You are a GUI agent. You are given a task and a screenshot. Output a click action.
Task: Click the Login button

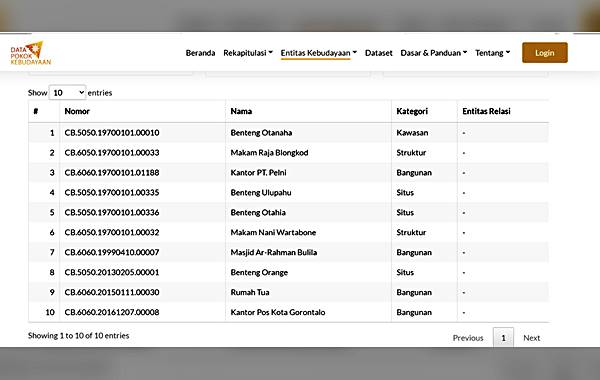pos(545,53)
